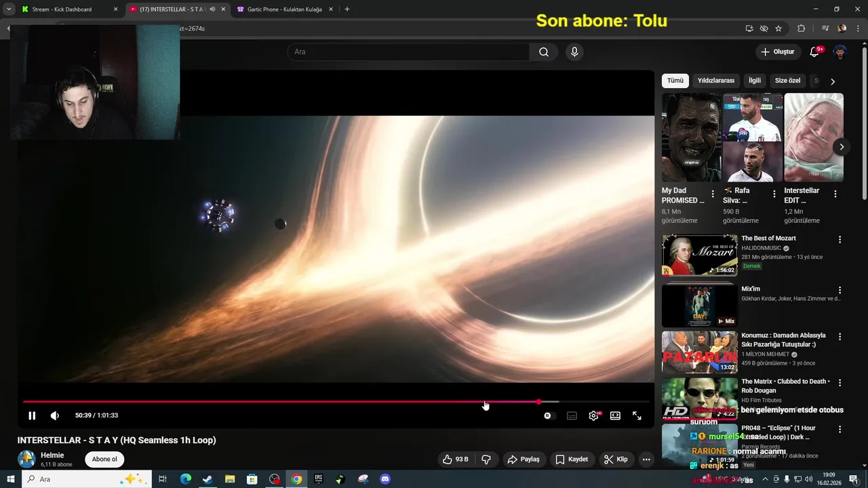868x488 pixels.
Task: Open Epic Games from the taskbar
Action: point(319,479)
